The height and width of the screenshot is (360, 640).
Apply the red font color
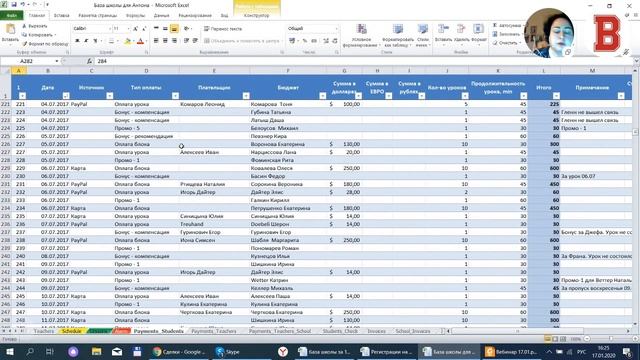click(140, 41)
